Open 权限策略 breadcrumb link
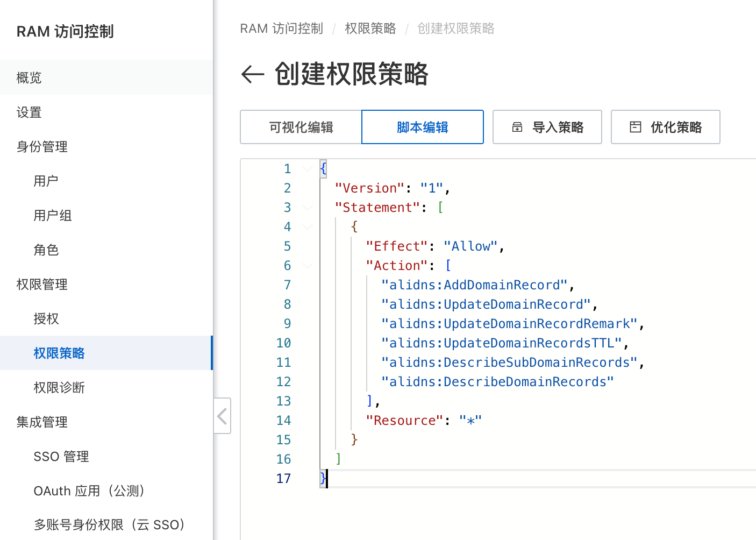The width and height of the screenshot is (756, 540). click(x=370, y=29)
